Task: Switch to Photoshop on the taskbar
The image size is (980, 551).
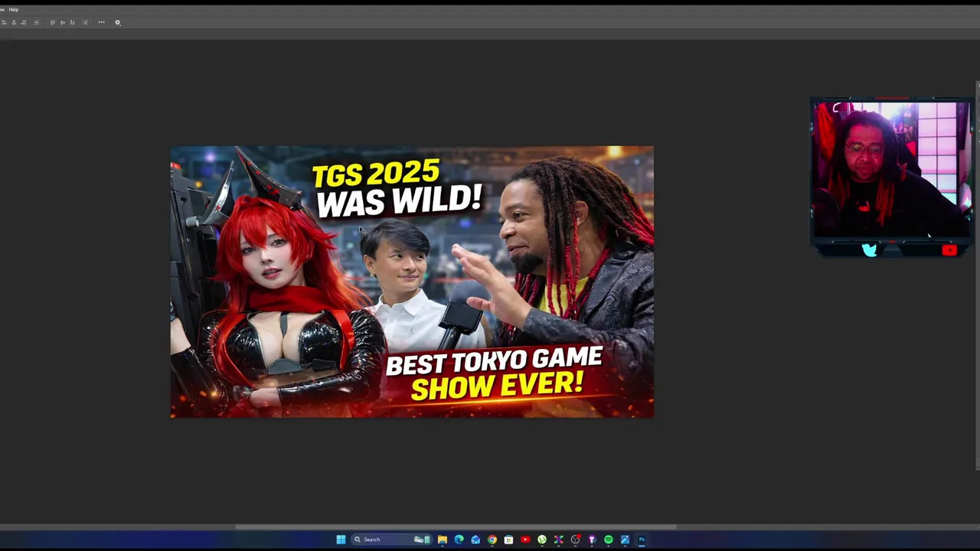Action: [x=642, y=540]
